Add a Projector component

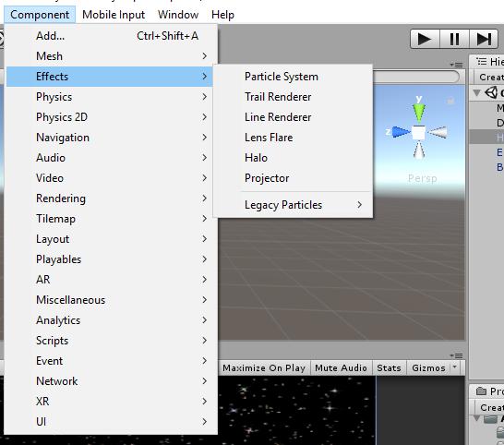294,178
